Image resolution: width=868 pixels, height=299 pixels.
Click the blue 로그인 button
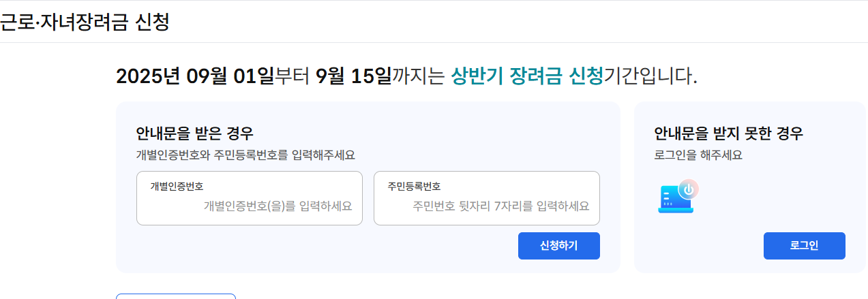[804, 246]
